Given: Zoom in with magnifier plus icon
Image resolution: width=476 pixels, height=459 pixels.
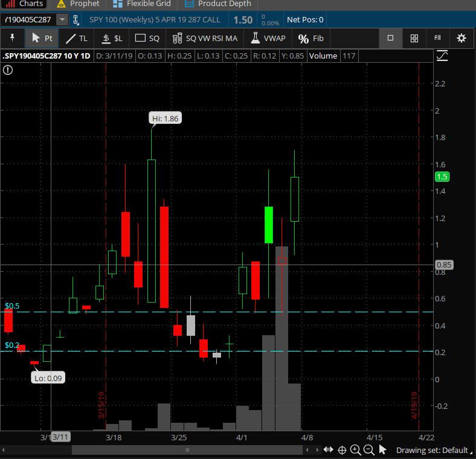Looking at the screenshot, I should coord(355,449).
